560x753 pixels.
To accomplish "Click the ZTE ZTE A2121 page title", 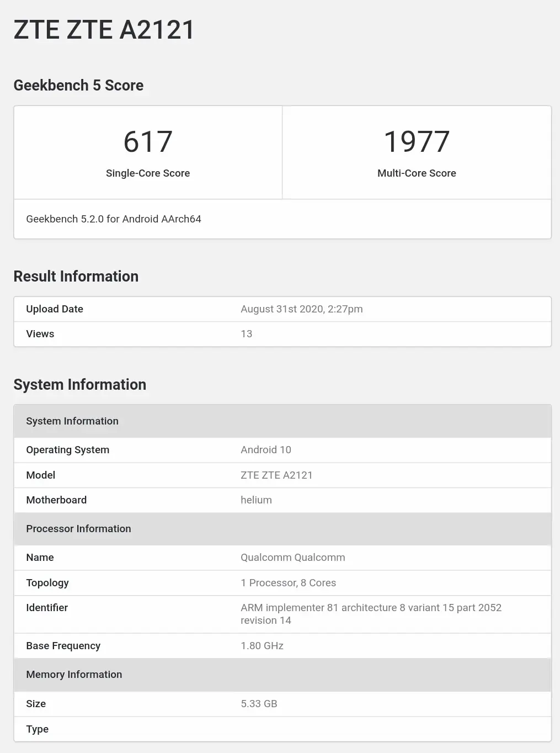I will click(x=104, y=30).
